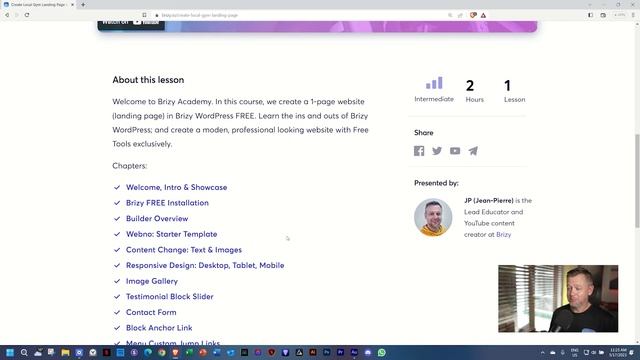Show hidden system tray icons

pos(543,352)
